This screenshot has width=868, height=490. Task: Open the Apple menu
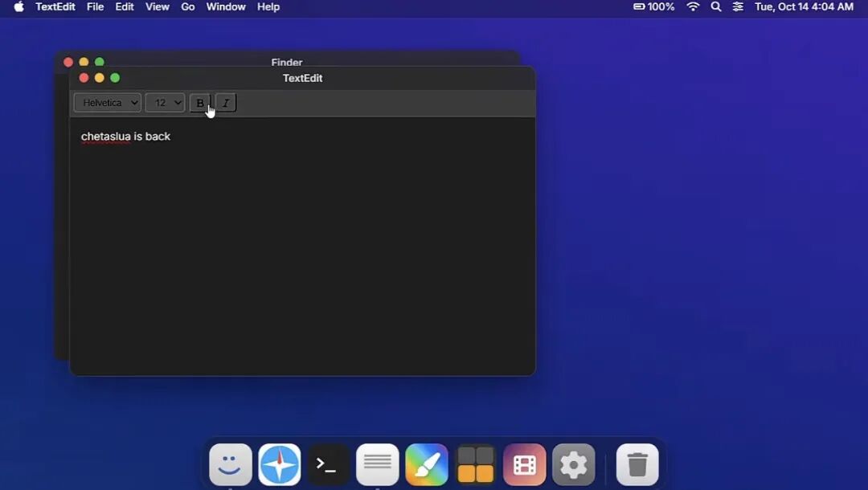pos(18,7)
